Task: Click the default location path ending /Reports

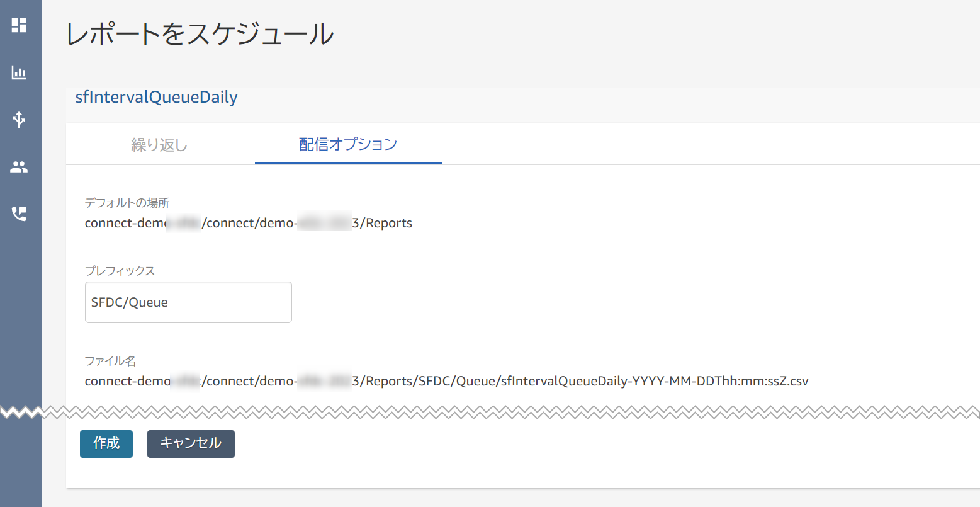Action: pyautogui.click(x=249, y=223)
